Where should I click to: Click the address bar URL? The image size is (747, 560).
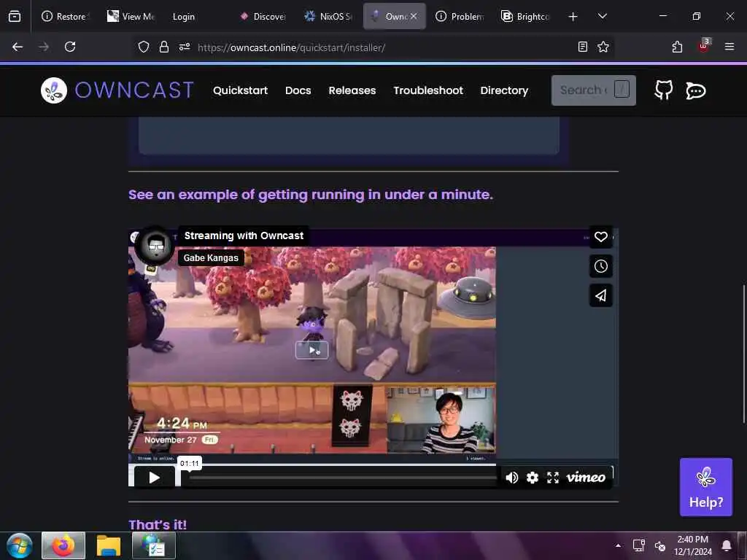(291, 47)
